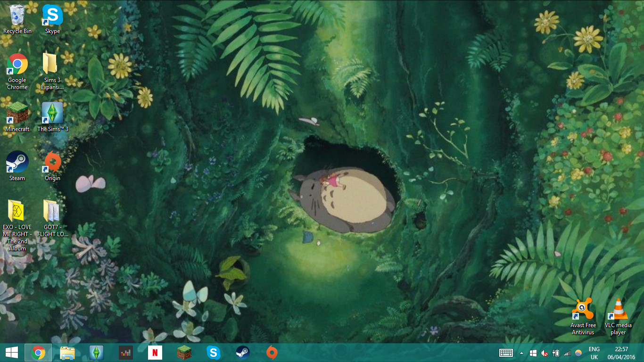
Task: Select the GOT7 - FLIGHT LO... folder
Action: [x=52, y=218]
